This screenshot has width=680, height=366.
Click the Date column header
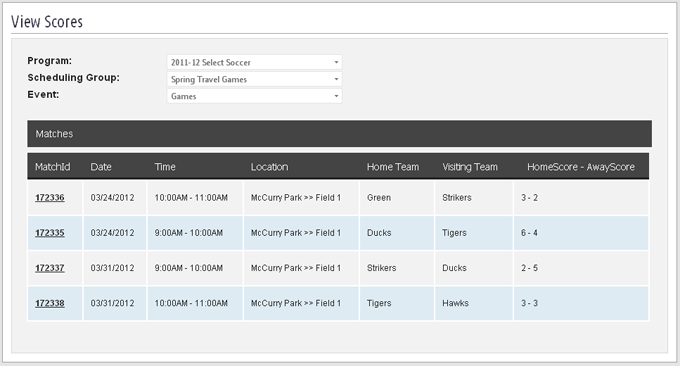101,167
